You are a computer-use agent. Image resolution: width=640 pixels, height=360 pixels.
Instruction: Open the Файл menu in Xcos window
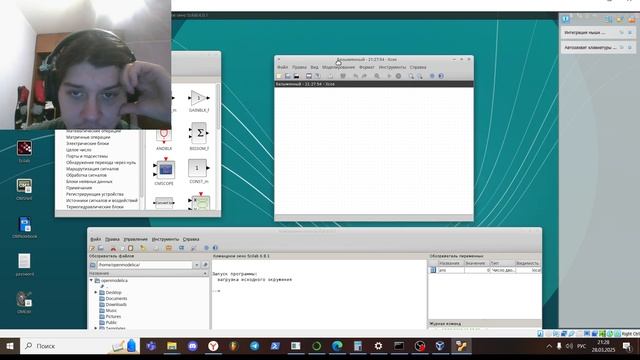pyautogui.click(x=282, y=67)
